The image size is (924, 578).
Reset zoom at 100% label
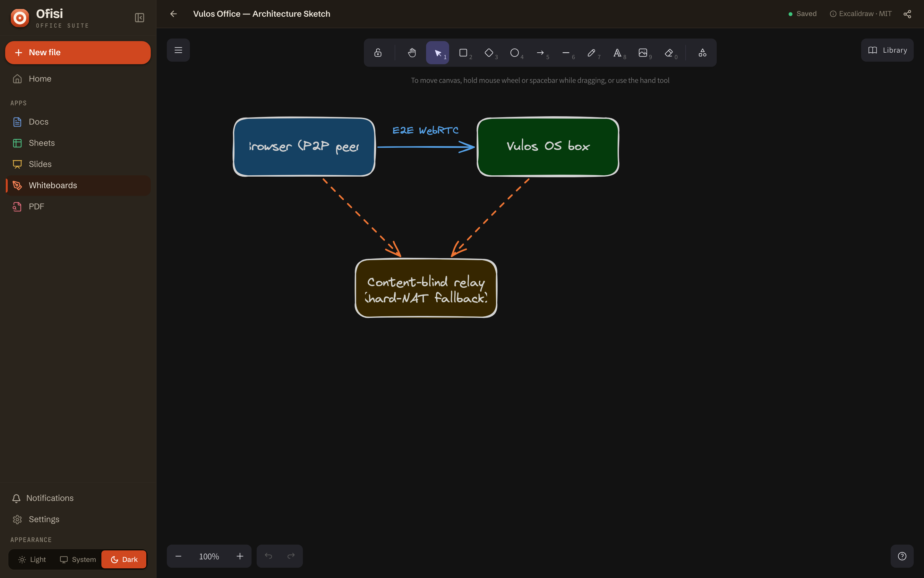(209, 556)
